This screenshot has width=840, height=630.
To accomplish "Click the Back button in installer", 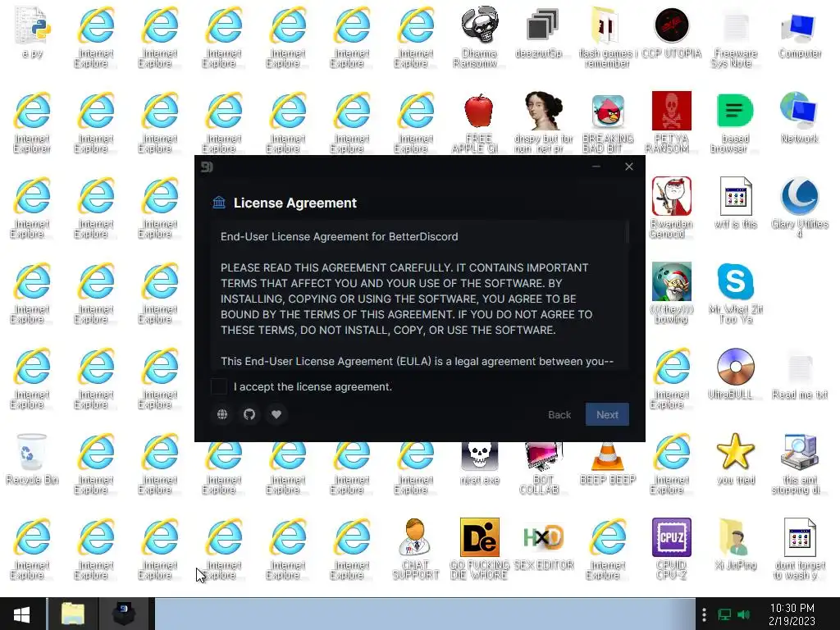I will pyautogui.click(x=559, y=414).
